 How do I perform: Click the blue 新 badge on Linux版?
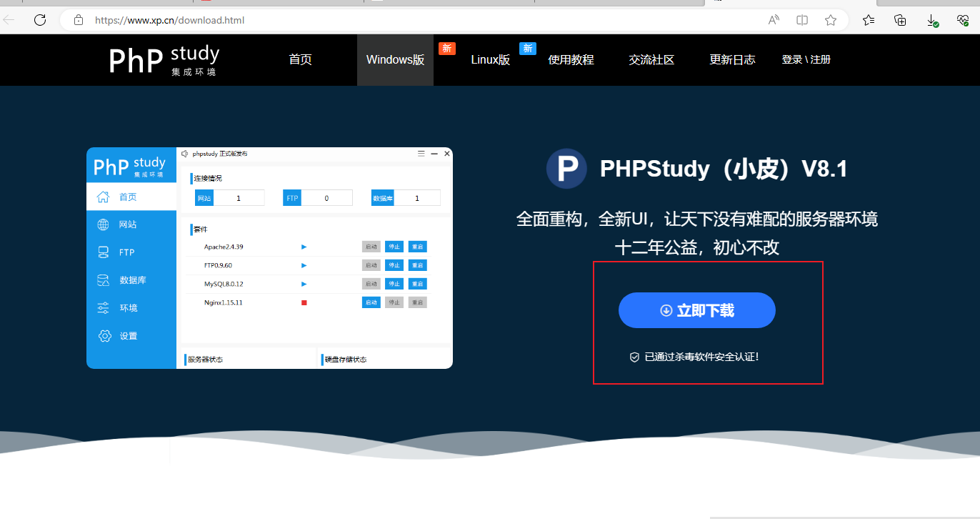tap(528, 49)
